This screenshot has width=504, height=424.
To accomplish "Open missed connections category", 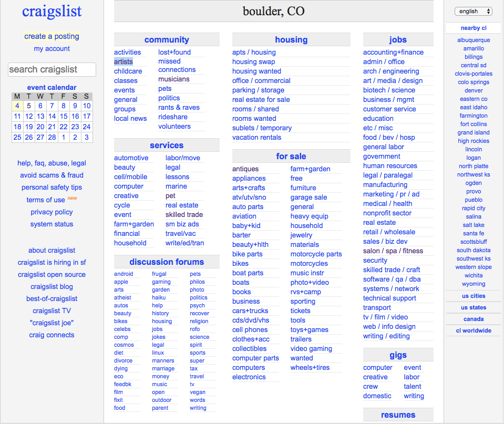I will click(x=177, y=65).
